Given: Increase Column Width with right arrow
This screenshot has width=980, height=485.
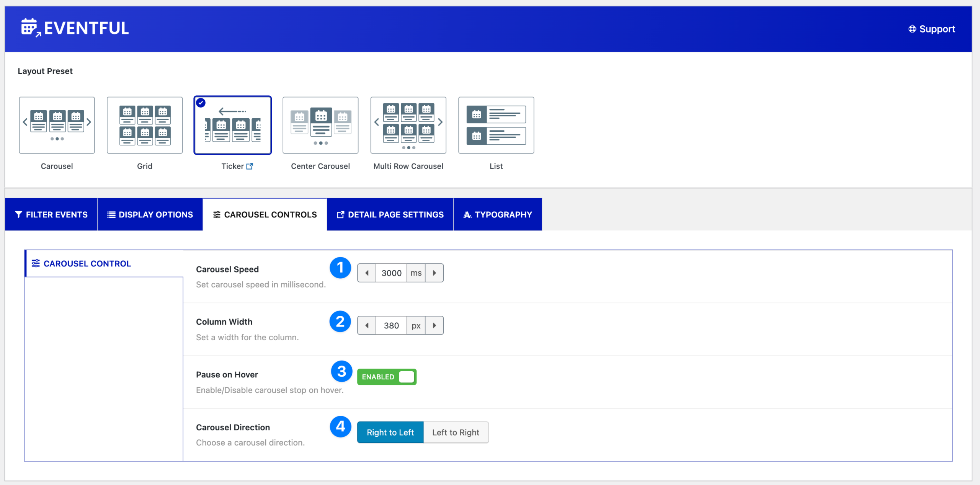Looking at the screenshot, I should (434, 325).
